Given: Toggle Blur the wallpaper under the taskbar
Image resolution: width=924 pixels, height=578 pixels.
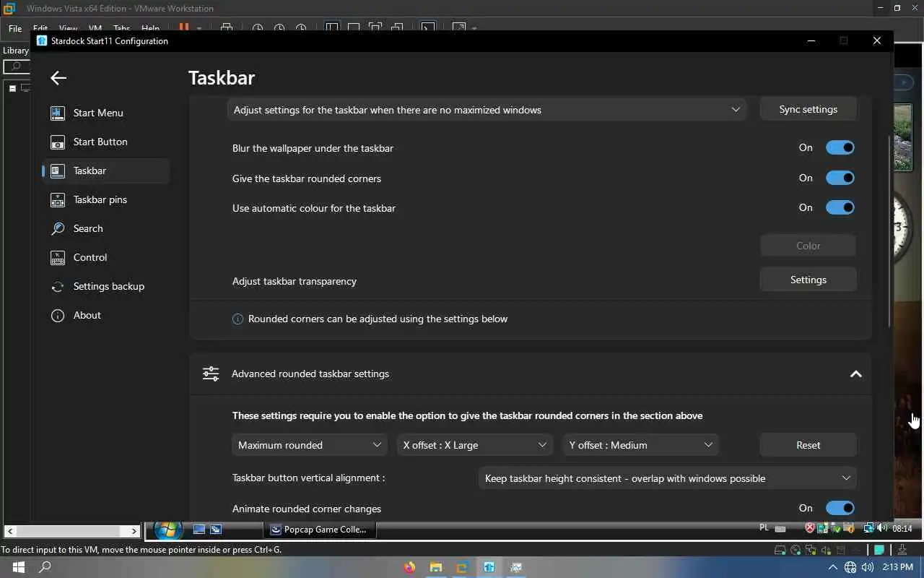Looking at the screenshot, I should (840, 147).
